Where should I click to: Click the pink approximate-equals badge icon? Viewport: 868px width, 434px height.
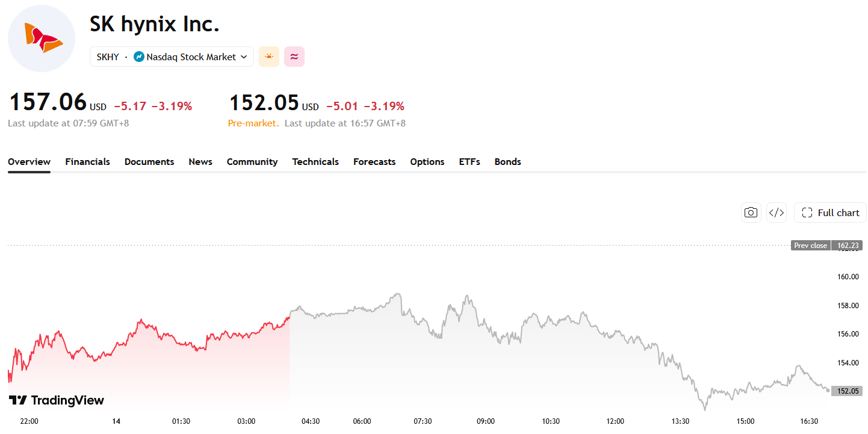[294, 57]
